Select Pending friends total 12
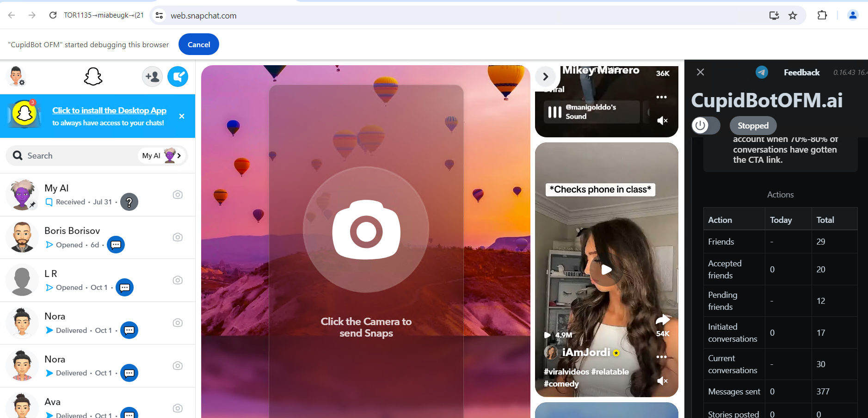The height and width of the screenshot is (418, 868). 821,301
